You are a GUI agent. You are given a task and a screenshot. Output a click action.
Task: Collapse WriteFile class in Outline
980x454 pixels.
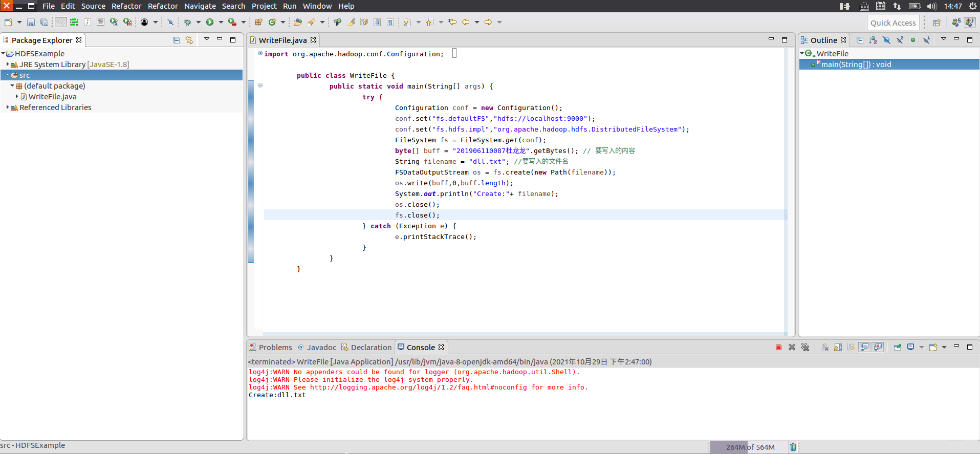click(802, 54)
